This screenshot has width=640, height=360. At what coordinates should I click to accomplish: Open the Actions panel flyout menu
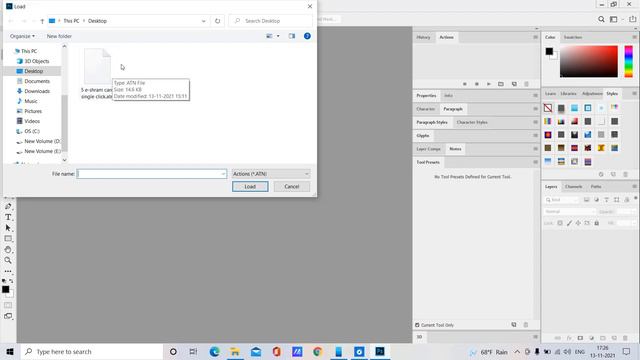click(x=535, y=37)
